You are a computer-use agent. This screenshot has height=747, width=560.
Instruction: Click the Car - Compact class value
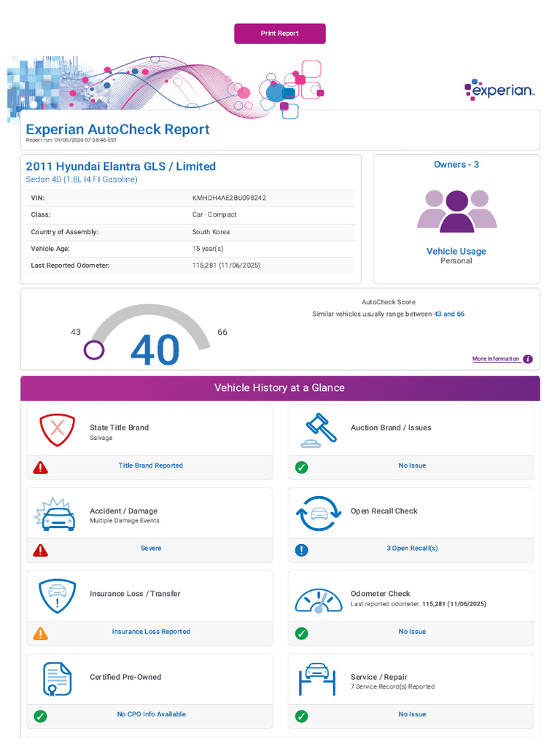[x=214, y=215]
